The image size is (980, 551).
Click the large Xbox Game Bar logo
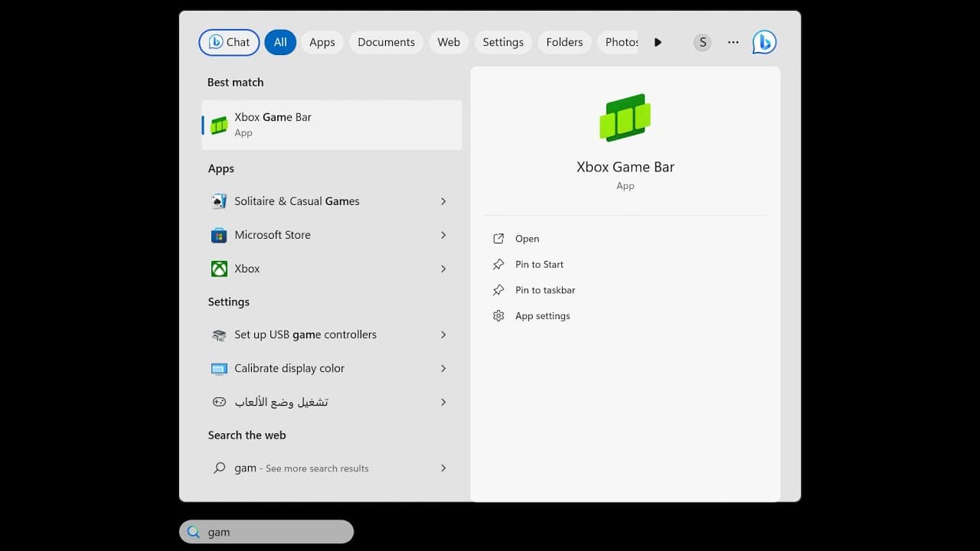pos(625,118)
